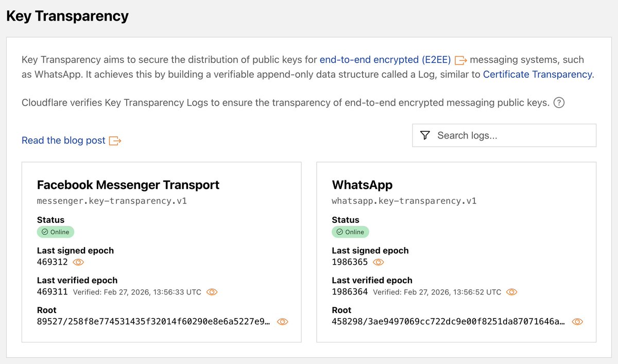Viewport: 618px width, 364px height.
Task: Reveal full WhatsApp root hash via eye toggle
Action: point(577,321)
